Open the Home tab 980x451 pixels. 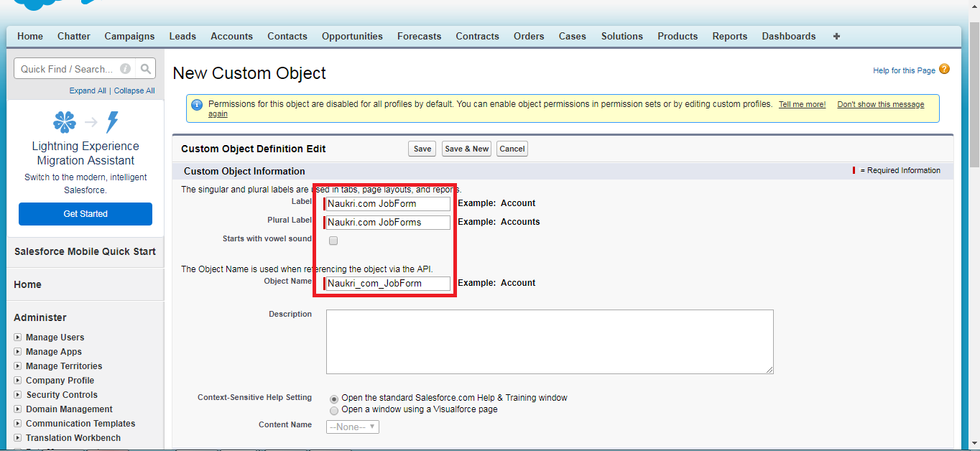point(30,36)
